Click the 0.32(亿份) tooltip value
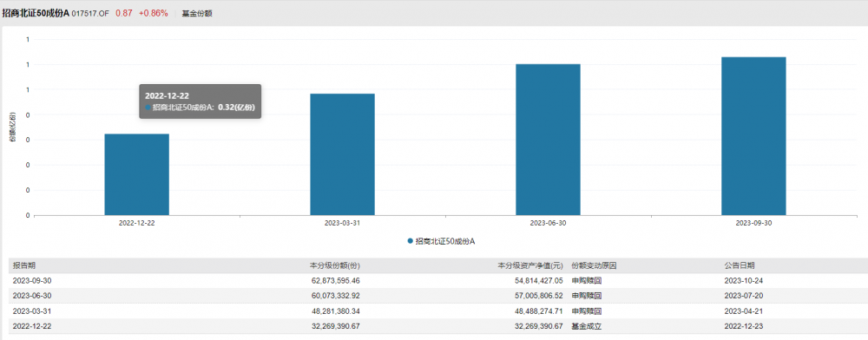Image resolution: width=868 pixels, height=340 pixels. pyautogui.click(x=236, y=108)
